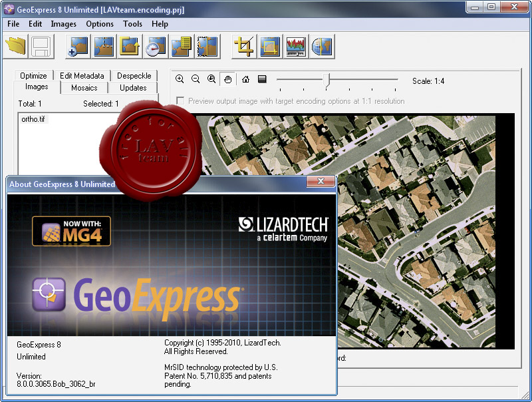This screenshot has height=402, width=532.
Task: Click the GeoExpress app icon in title bar
Action: (x=9, y=9)
